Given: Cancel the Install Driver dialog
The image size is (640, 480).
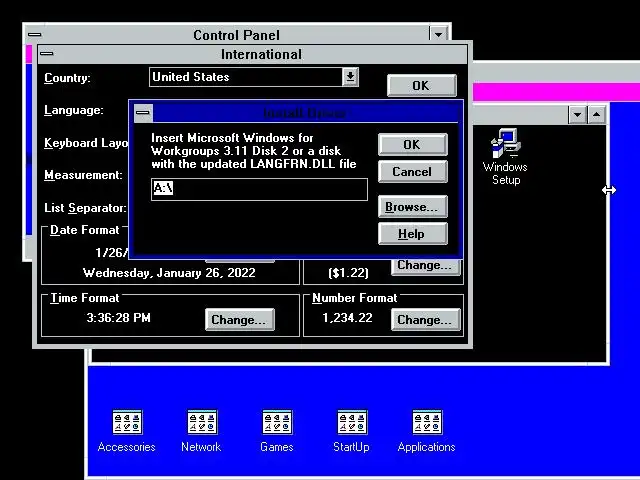Looking at the screenshot, I should click(x=413, y=171).
